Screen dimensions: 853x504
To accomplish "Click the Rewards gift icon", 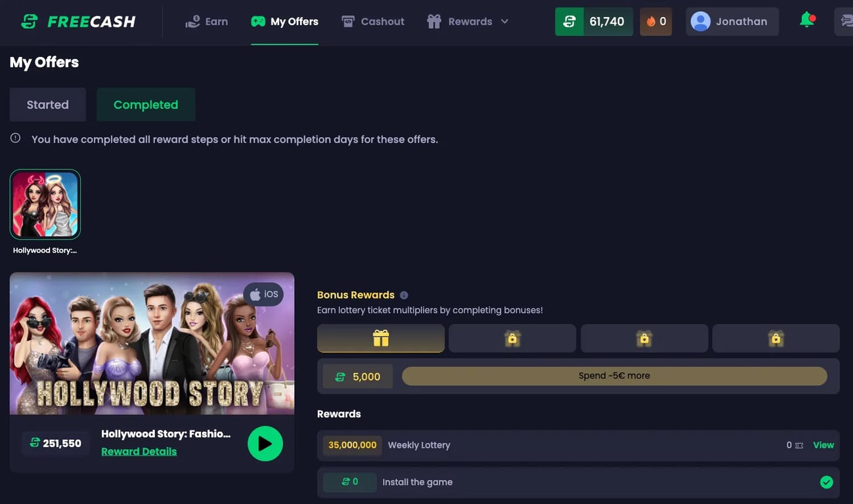I will tap(434, 22).
